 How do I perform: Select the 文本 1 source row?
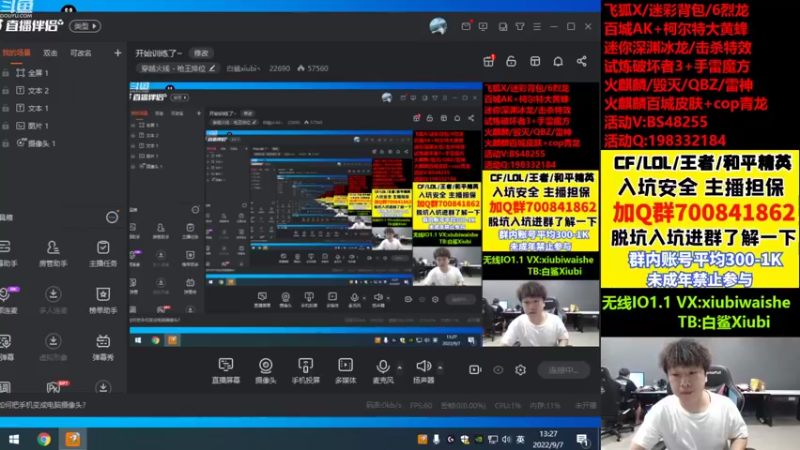point(61,108)
